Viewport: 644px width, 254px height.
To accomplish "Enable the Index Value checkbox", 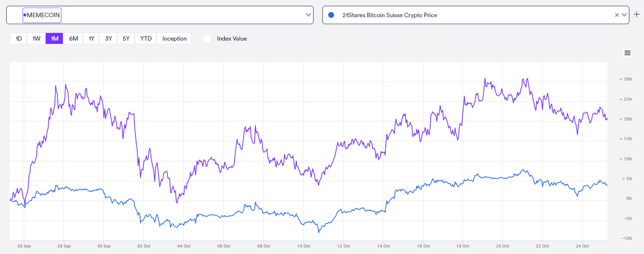I will [207, 39].
